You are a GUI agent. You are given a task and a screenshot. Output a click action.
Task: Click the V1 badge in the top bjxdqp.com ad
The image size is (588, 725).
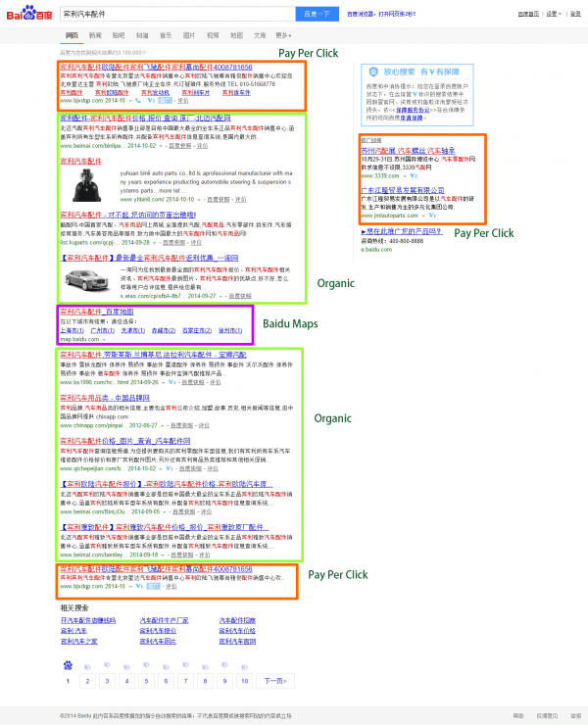[151, 100]
